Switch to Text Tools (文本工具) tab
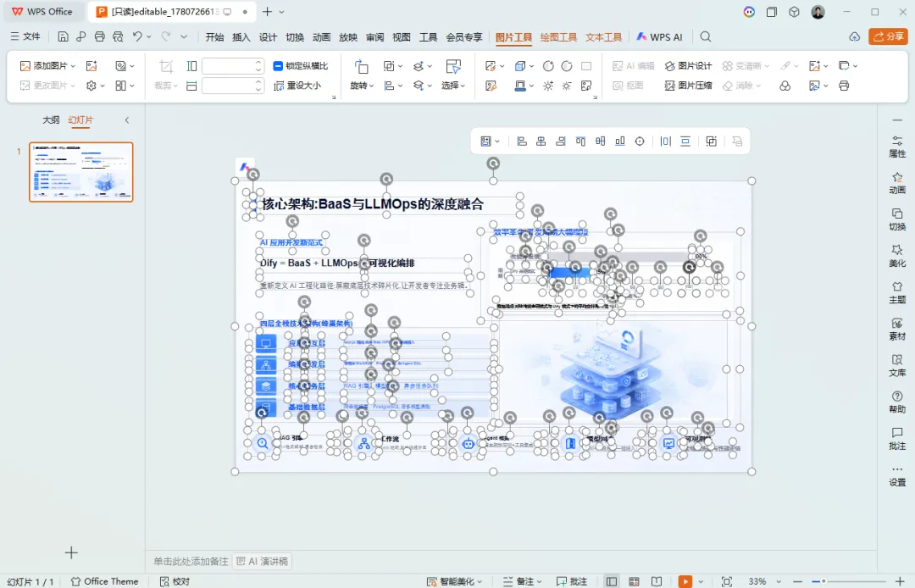The width and height of the screenshot is (915, 588). click(603, 36)
